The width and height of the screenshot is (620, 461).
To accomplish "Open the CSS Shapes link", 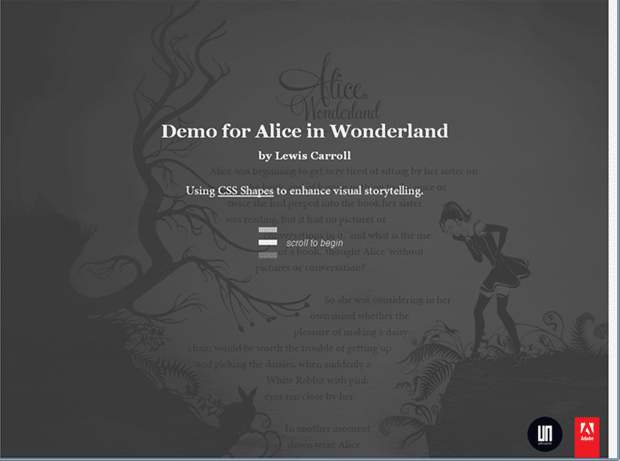I will 246,191.
